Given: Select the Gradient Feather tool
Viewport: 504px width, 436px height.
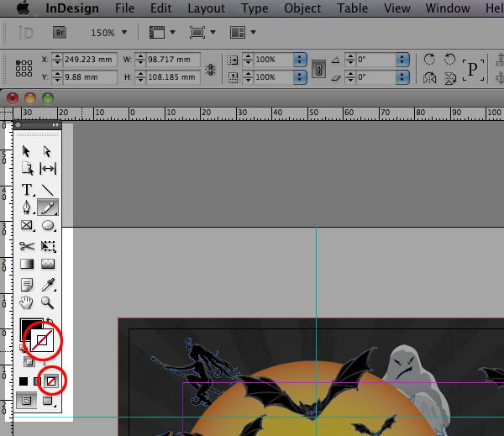Looking at the screenshot, I should click(48, 264).
